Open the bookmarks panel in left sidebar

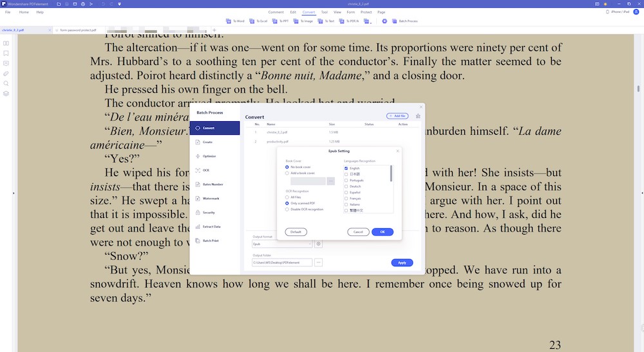click(x=6, y=53)
